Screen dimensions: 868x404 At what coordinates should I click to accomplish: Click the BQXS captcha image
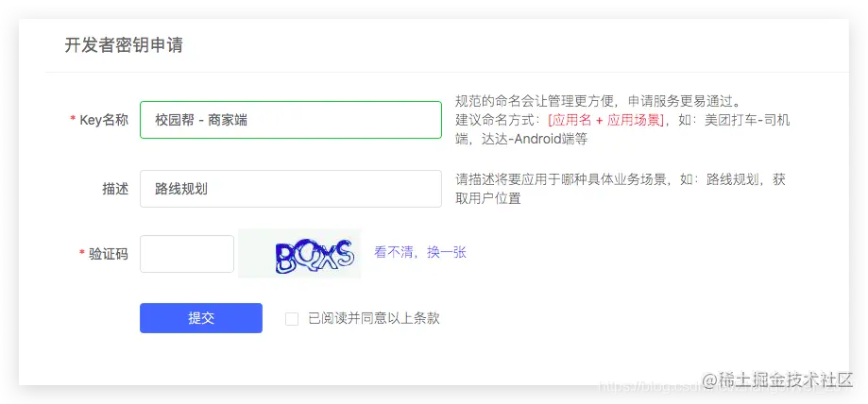point(299,254)
